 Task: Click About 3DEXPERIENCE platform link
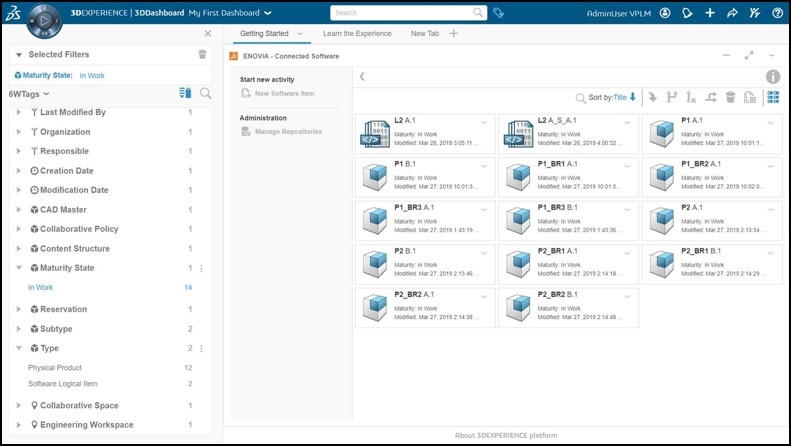point(506,435)
